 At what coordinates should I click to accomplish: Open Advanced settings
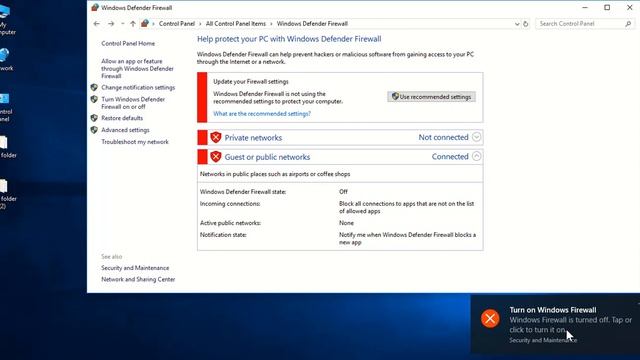pyautogui.click(x=125, y=130)
